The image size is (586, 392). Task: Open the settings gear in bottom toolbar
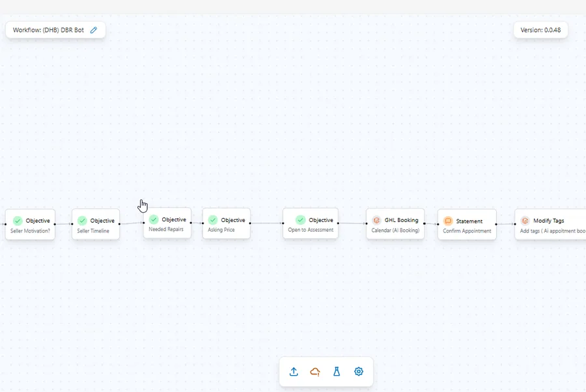click(x=358, y=371)
